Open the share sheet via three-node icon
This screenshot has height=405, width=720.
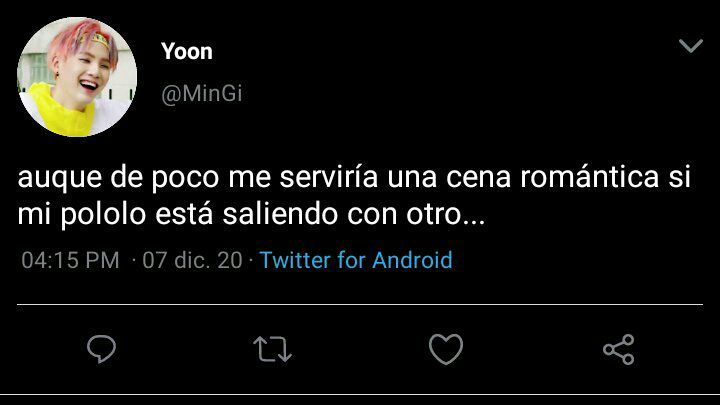pyautogui.click(x=619, y=349)
